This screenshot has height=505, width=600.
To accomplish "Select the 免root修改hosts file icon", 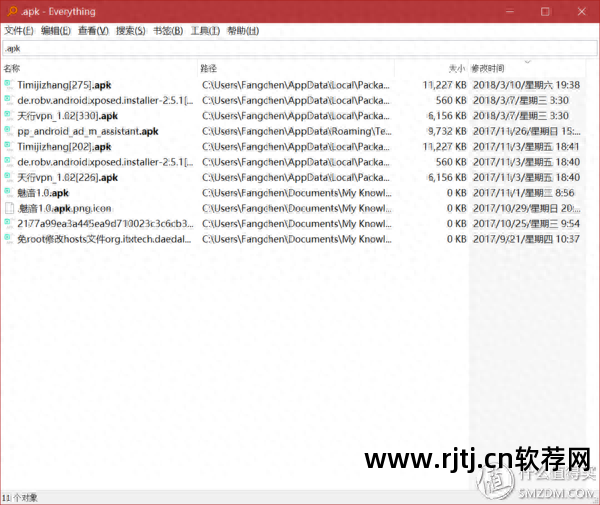I will [x=8, y=239].
